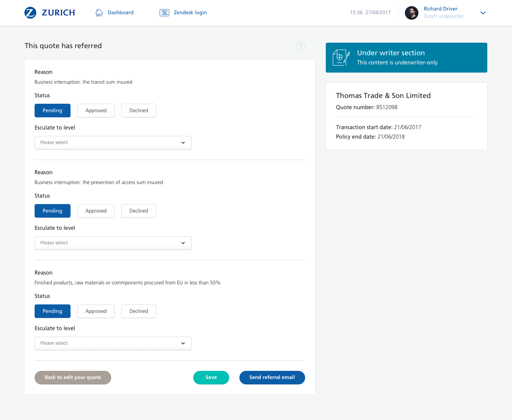Click the underwriter document shield icon
The width and height of the screenshot is (512, 420).
(341, 58)
